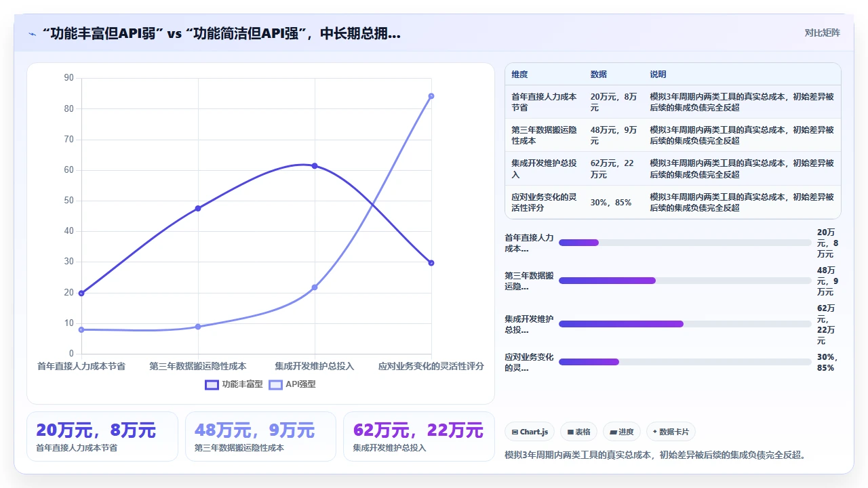Click the x-axis label 集成开发维护总投入
The width and height of the screenshot is (868, 488).
(x=315, y=366)
